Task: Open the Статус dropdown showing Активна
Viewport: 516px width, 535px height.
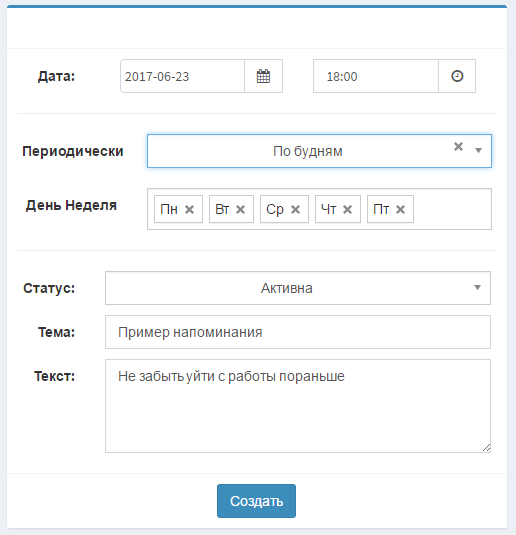Action: (298, 288)
